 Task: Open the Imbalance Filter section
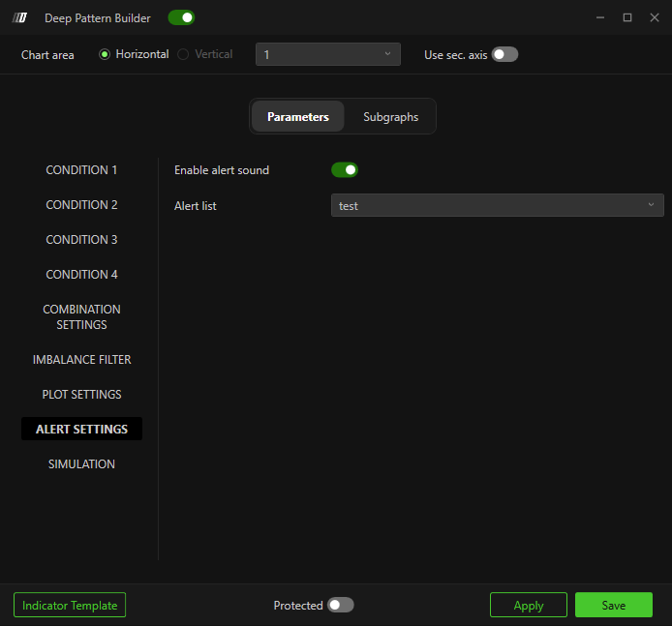coord(81,360)
